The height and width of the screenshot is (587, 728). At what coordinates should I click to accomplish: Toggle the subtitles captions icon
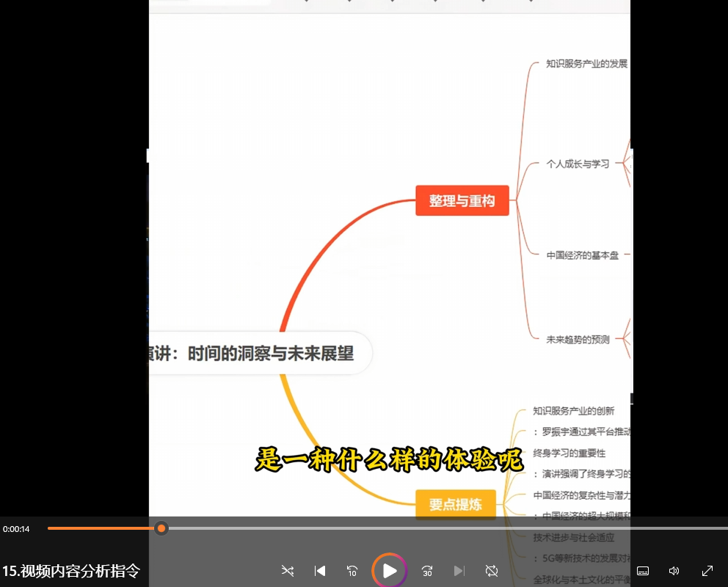(643, 571)
